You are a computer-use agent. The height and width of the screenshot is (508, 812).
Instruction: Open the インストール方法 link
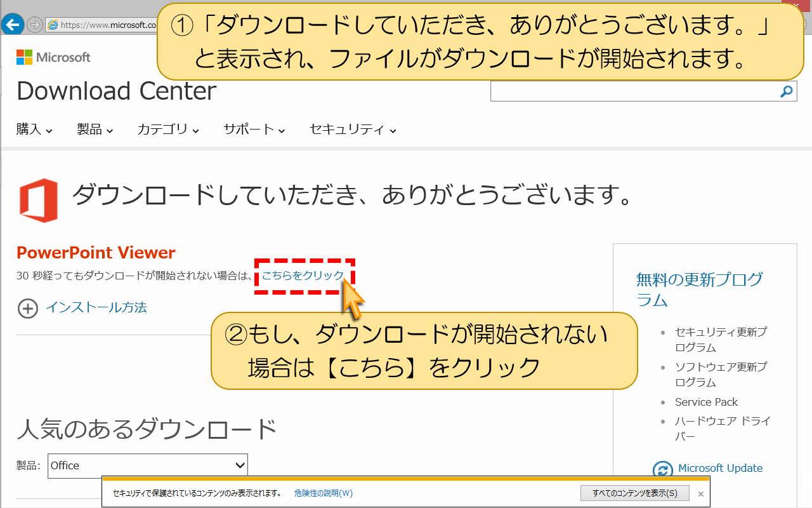(96, 307)
